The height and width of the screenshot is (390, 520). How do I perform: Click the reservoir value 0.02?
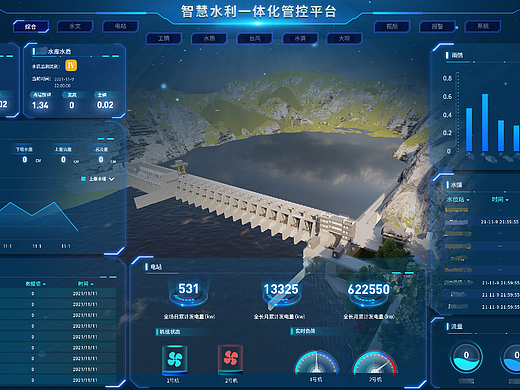(x=105, y=105)
